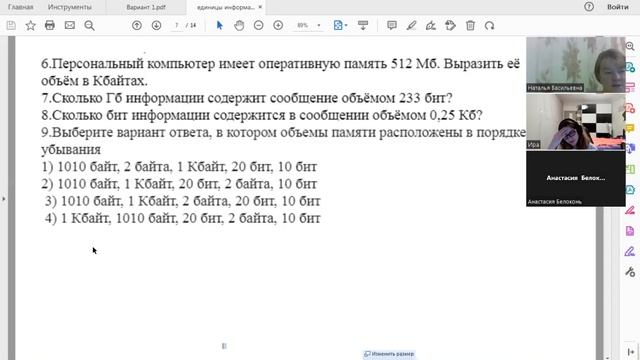Click answer option 3) 1010 байт, 1 Кбайт, 2 байта
This screenshot has width=640, height=360.
point(182,201)
